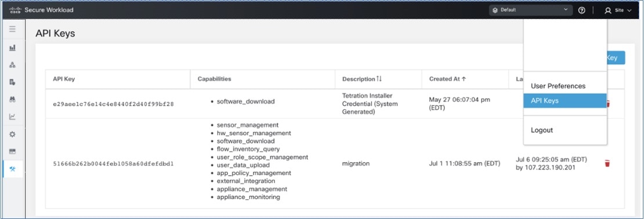Open the Default scope dropdown

tap(530, 10)
